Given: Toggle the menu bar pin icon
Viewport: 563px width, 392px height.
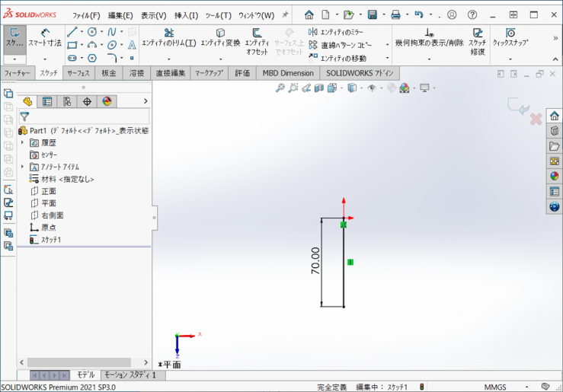Looking at the screenshot, I should coord(285,14).
